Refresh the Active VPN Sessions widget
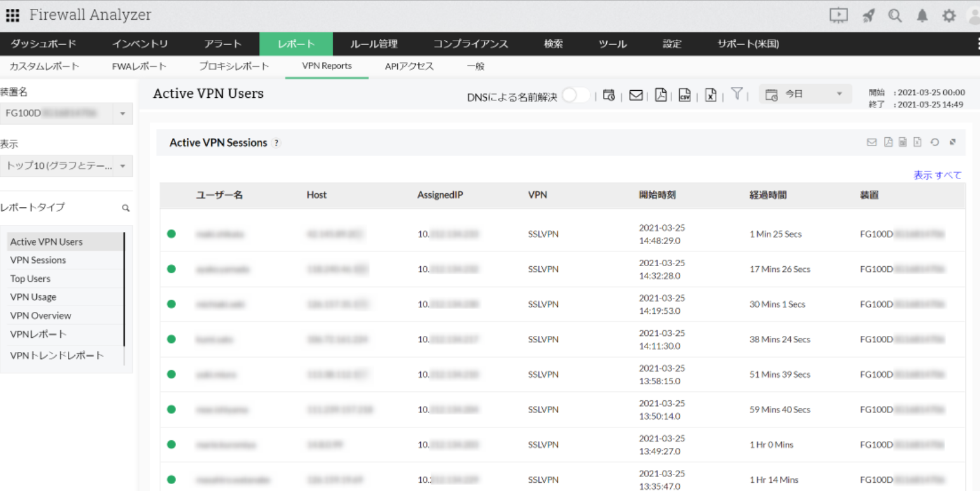Screen dimensions: 980x491 click(934, 142)
